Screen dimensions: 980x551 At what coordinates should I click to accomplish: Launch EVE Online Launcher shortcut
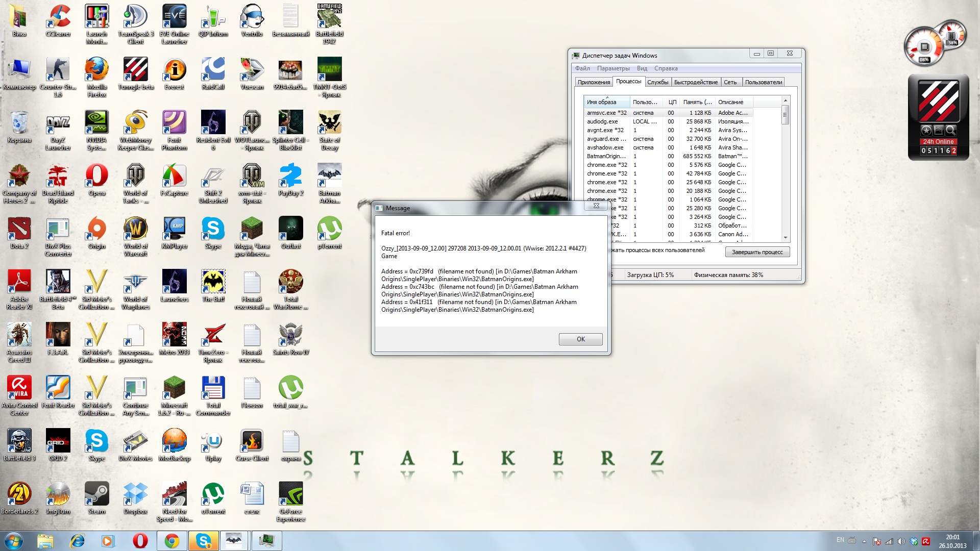(175, 24)
